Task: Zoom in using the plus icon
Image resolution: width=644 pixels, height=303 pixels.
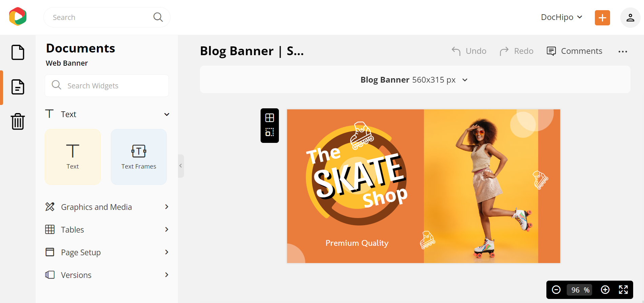Action: point(606,290)
